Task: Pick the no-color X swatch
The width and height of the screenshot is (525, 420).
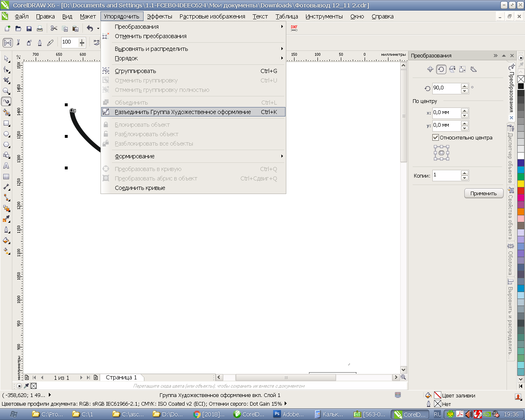Action: click(x=521, y=79)
